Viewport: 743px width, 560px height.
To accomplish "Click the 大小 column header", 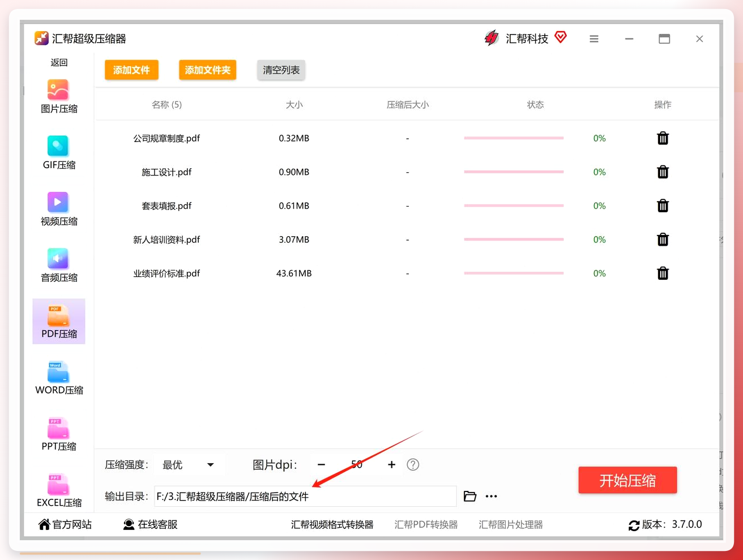I will [294, 105].
